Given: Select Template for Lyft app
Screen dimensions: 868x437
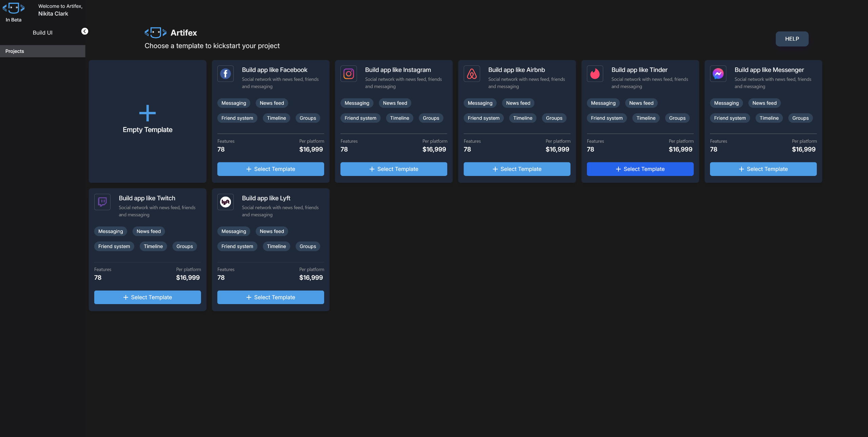Looking at the screenshot, I should tap(271, 297).
